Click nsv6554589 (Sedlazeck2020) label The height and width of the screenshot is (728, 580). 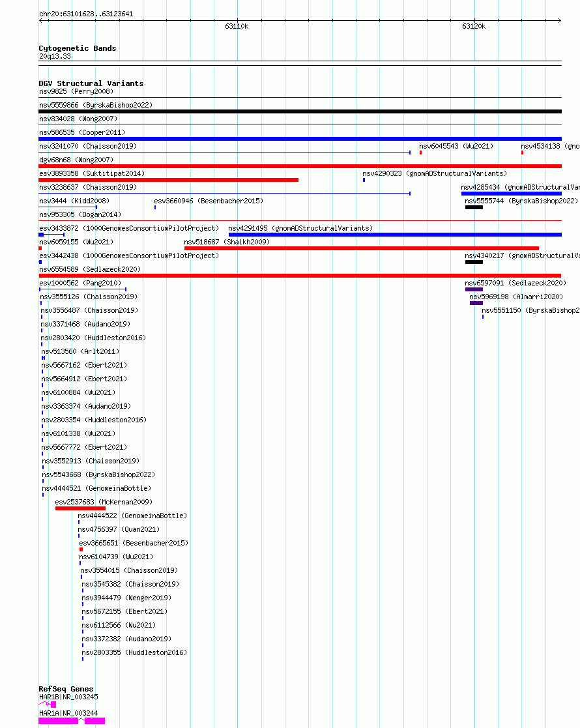pos(90,269)
